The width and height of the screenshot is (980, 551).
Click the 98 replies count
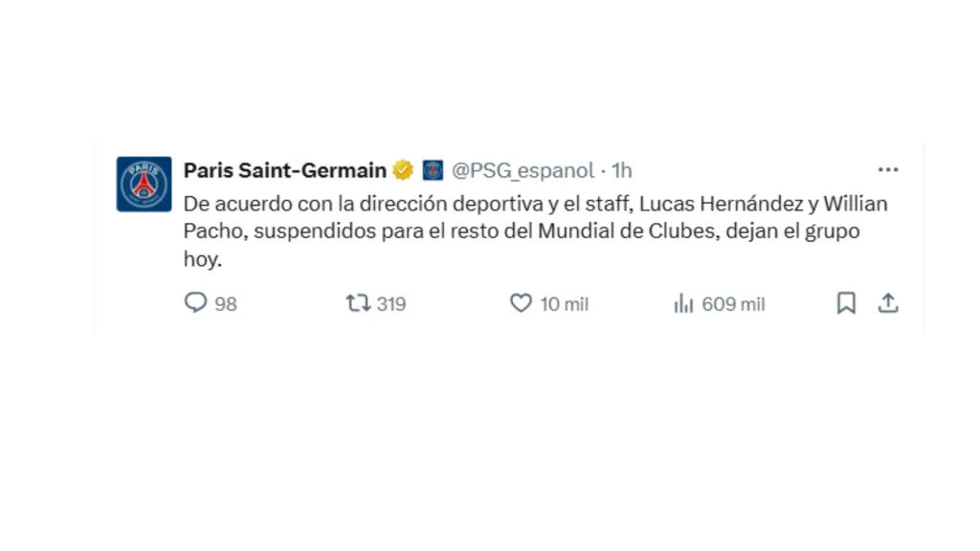tap(226, 304)
